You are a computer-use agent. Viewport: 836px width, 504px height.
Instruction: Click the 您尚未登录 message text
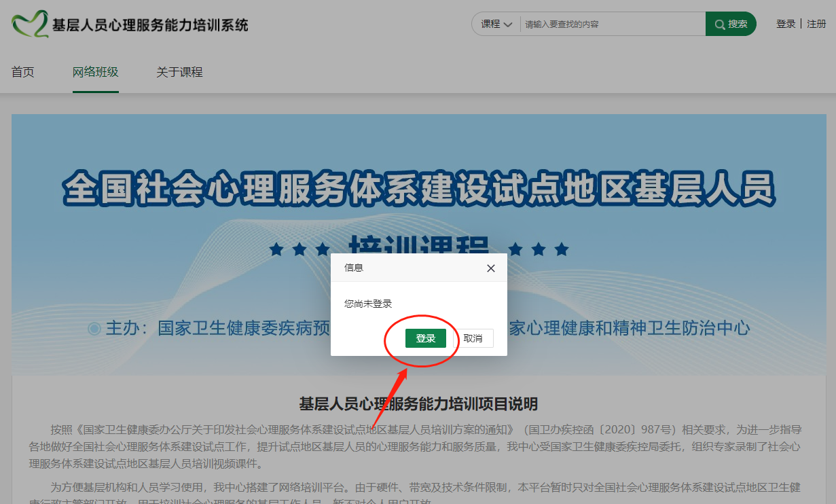pos(368,304)
